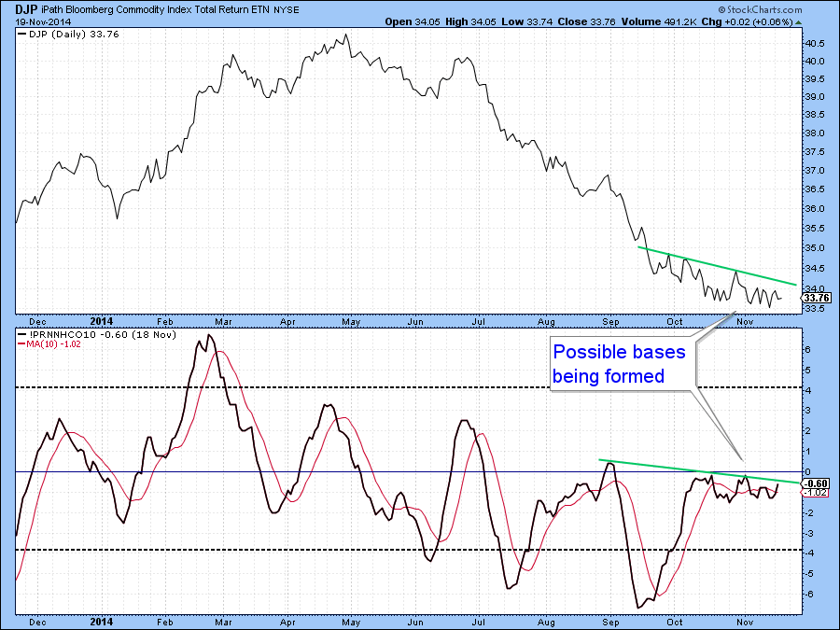The width and height of the screenshot is (840, 630).
Task: Click the -4 label on indicator axis
Action: click(807, 553)
